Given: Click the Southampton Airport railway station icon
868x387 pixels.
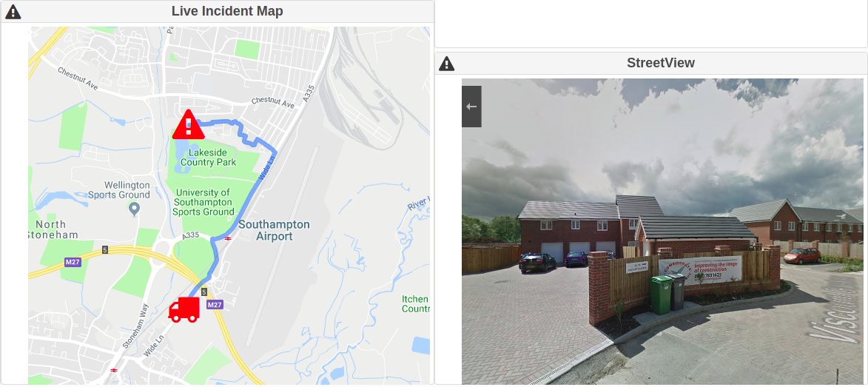Looking at the screenshot, I should tap(228, 238).
